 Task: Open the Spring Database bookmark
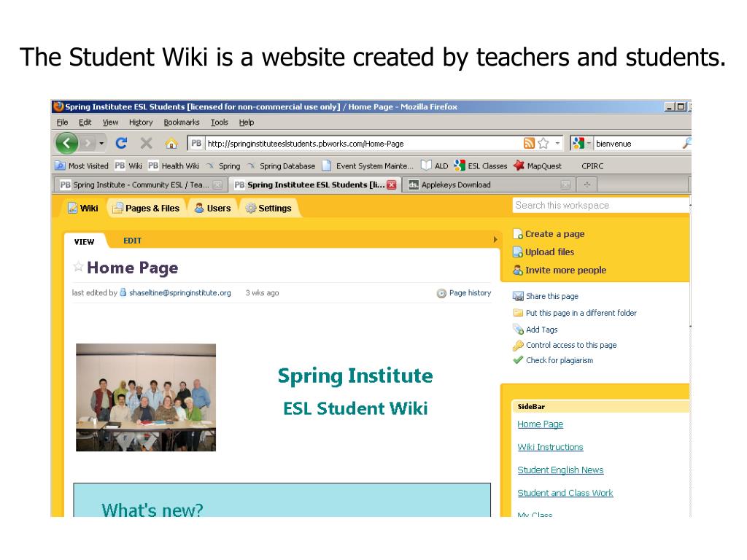pyautogui.click(x=281, y=166)
